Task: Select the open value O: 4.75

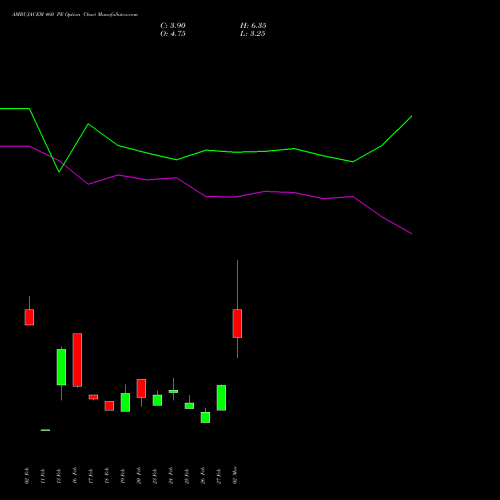Action: [x=173, y=34]
